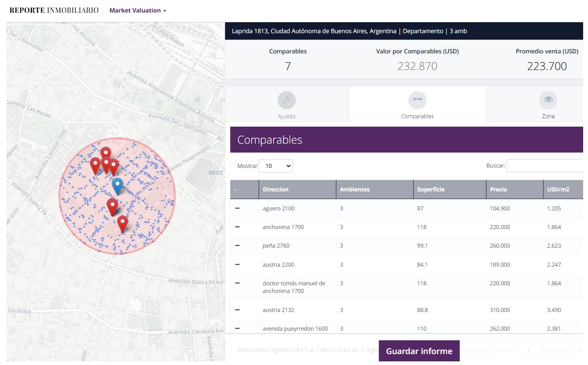Viewport: 588px width, 365px height.
Task: Go to the Primero pagination link
Action: coord(474,350)
